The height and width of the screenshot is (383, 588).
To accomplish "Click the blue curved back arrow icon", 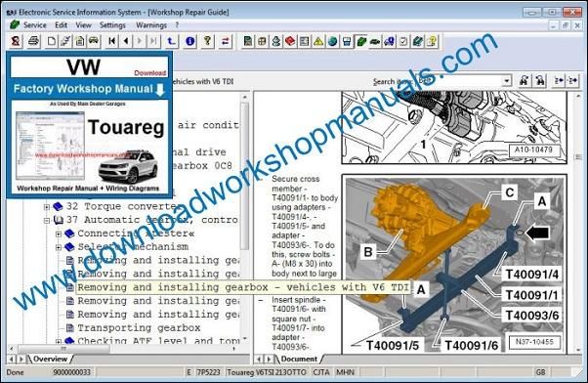I will 171,41.
